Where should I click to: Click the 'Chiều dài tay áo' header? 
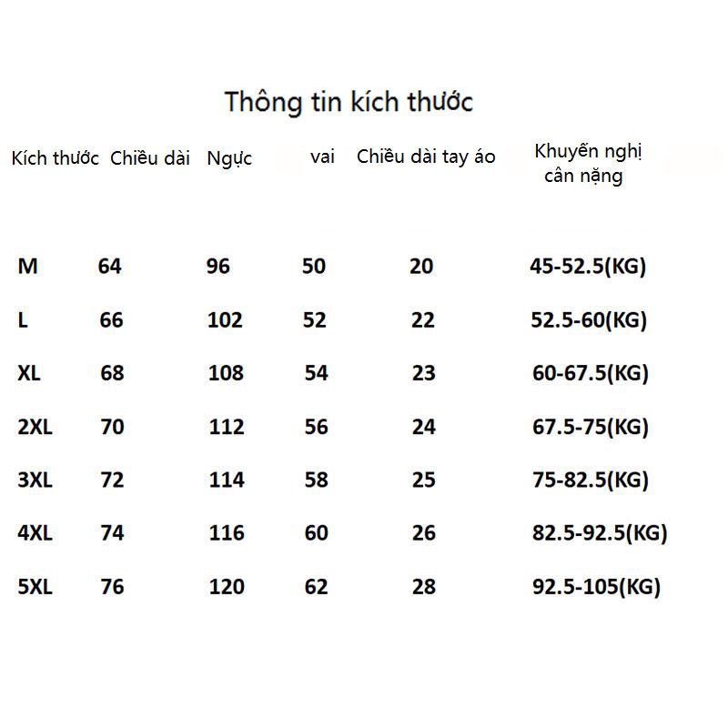(x=426, y=157)
